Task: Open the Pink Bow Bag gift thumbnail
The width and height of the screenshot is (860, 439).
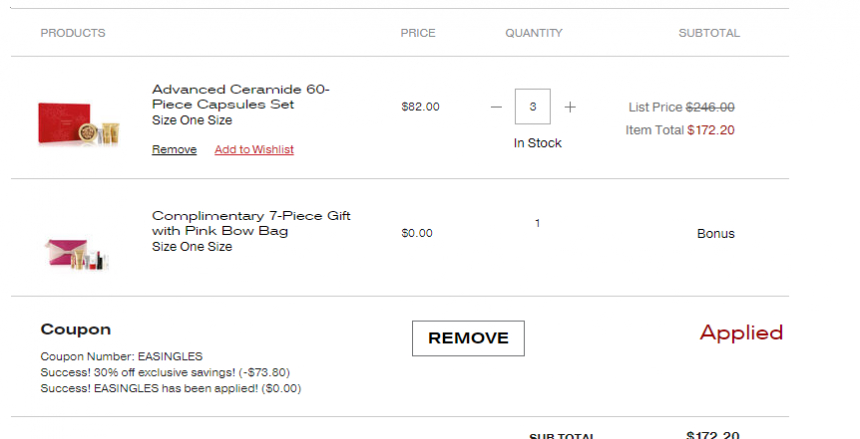Action: [x=77, y=254]
